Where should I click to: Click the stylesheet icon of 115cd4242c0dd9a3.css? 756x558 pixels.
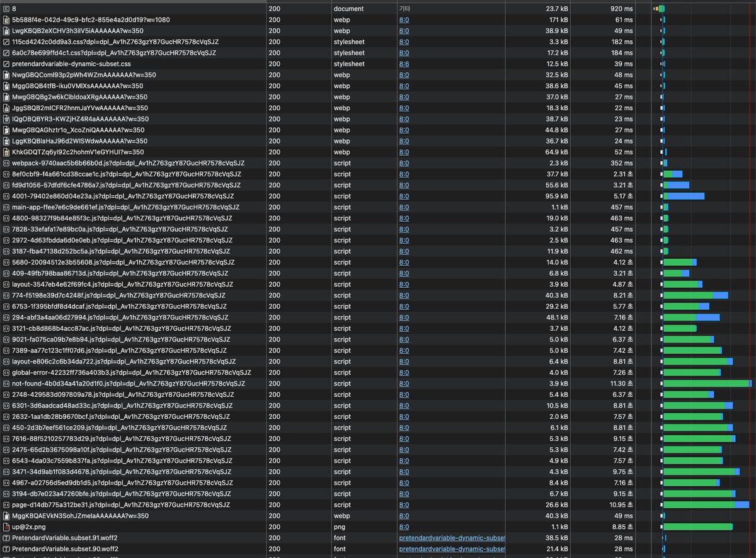click(x=6, y=42)
